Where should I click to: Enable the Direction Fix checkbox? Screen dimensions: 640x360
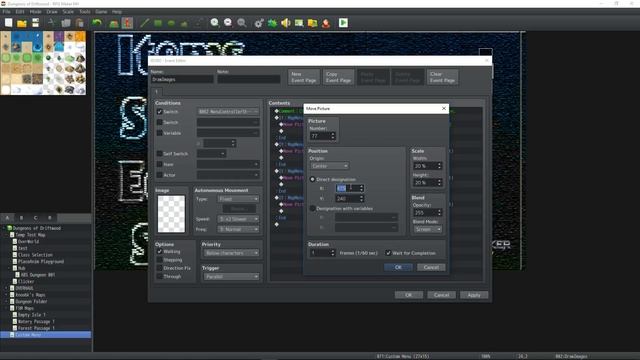160,268
